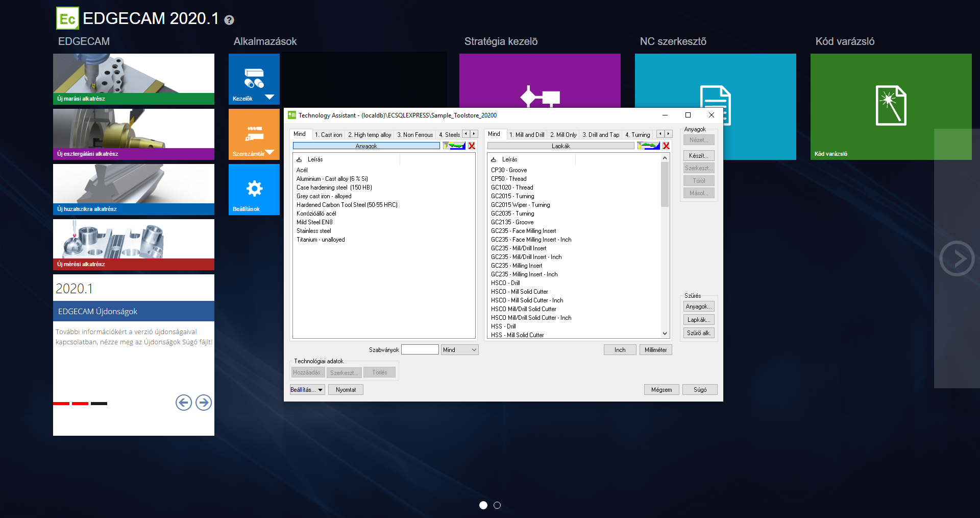Switch to 3. Non Ferrous tab

click(x=415, y=135)
